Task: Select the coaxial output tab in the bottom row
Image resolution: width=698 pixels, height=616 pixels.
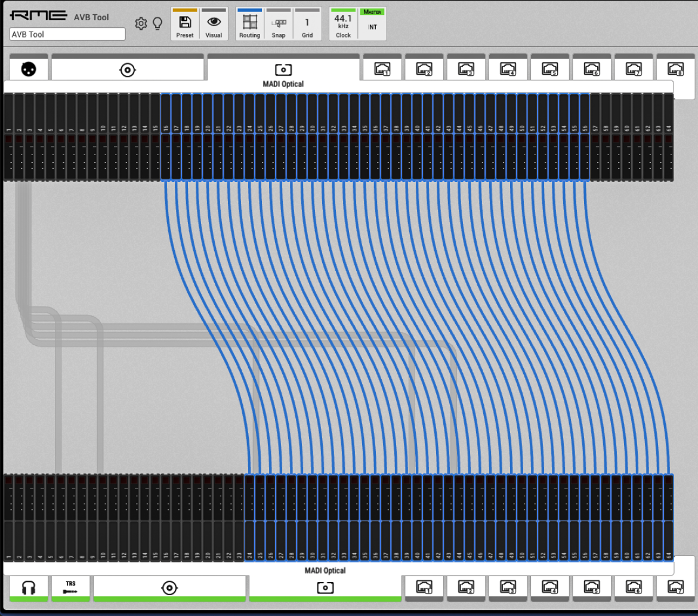Action: coord(169,589)
